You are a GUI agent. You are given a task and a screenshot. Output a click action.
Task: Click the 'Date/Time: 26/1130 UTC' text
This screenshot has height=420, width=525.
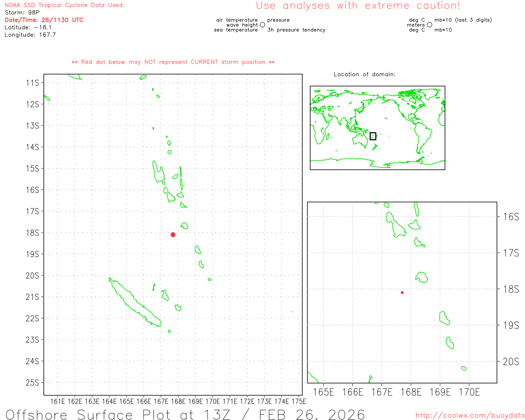[x=44, y=20]
